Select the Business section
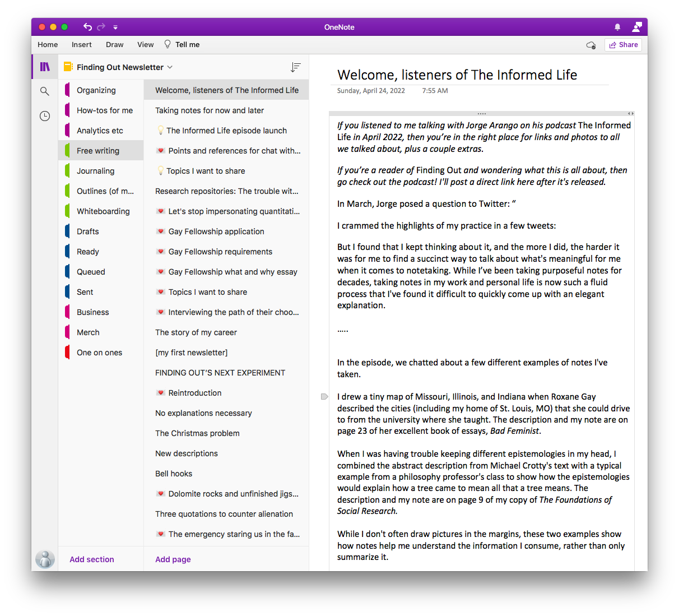679x616 pixels. tap(101, 312)
